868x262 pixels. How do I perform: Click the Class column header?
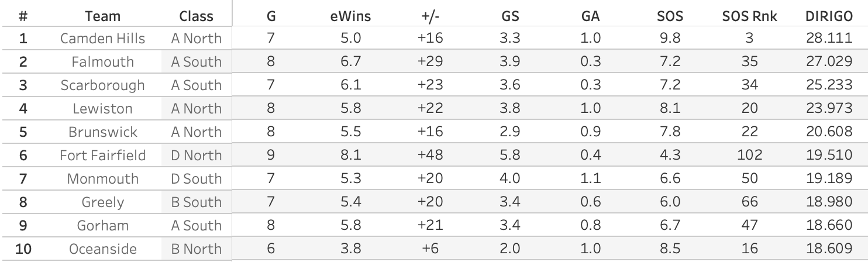click(196, 16)
